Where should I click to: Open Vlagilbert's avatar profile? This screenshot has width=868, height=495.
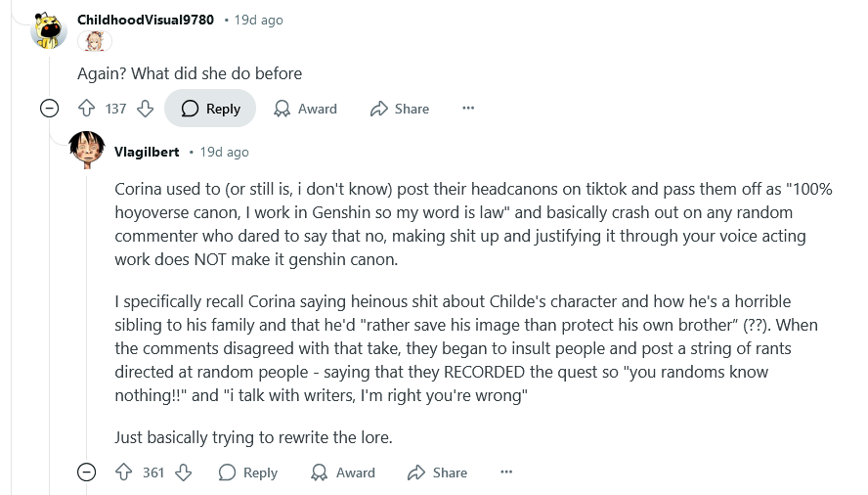pyautogui.click(x=88, y=151)
